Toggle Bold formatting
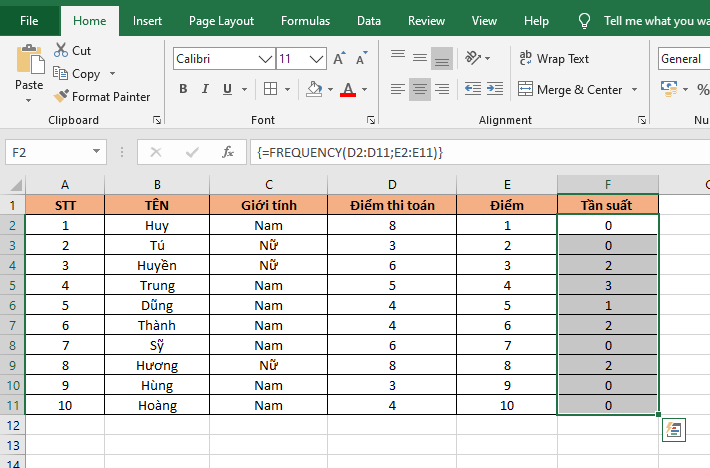710x468 pixels. pos(183,90)
